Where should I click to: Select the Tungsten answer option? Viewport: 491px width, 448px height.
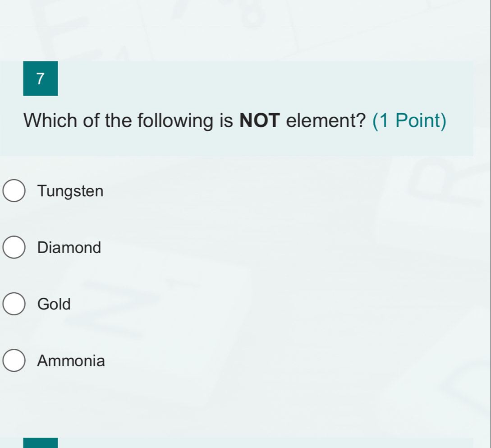pos(70,191)
